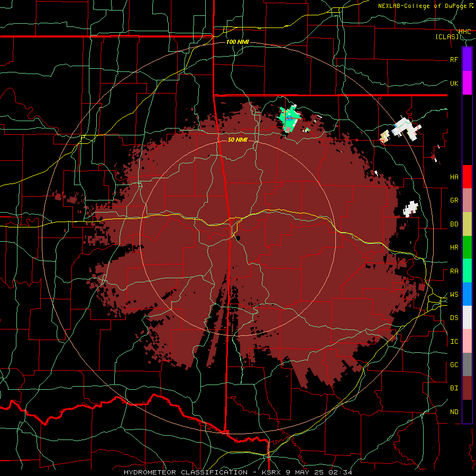Click the "WS" legend label
This screenshot has width=476, height=476.
pos(454,295)
